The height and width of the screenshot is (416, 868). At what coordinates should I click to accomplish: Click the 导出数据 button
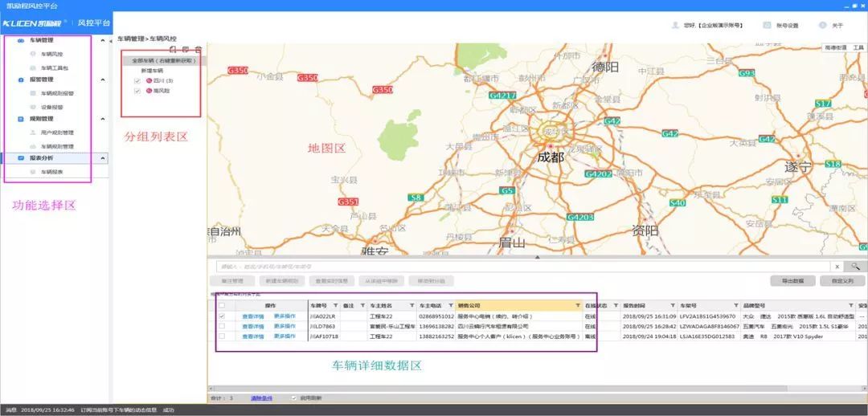(x=792, y=281)
